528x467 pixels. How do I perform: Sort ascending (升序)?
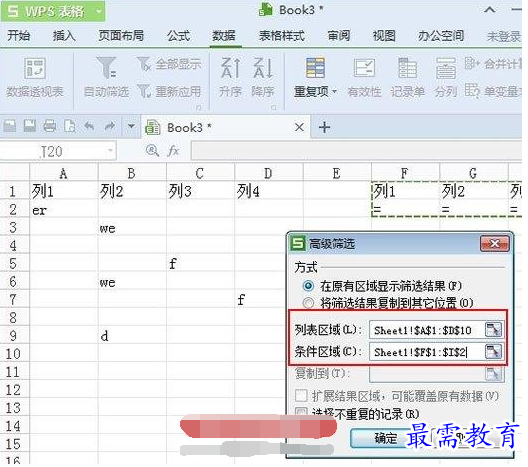tap(231, 77)
